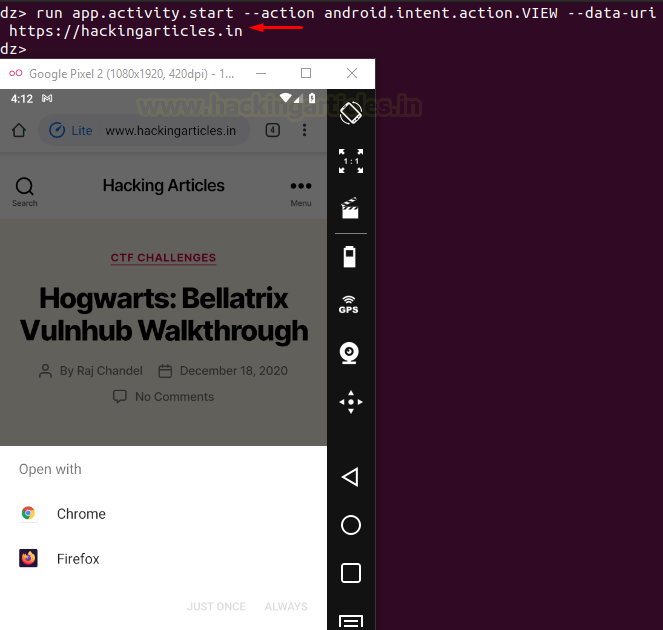
Task: Close the Genymotion emulator window
Action: pos(352,73)
